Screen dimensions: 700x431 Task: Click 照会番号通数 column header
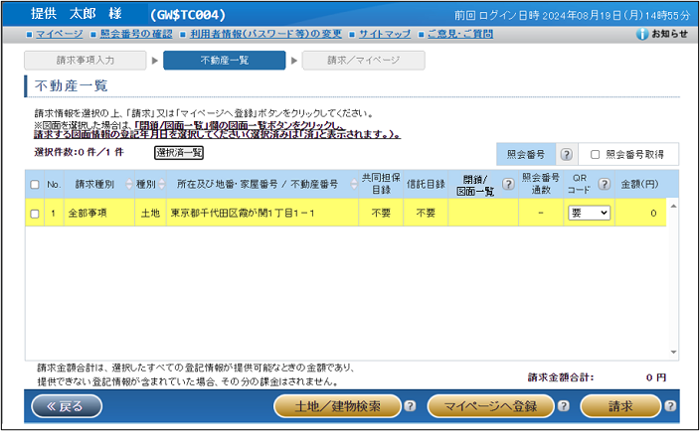click(x=541, y=184)
